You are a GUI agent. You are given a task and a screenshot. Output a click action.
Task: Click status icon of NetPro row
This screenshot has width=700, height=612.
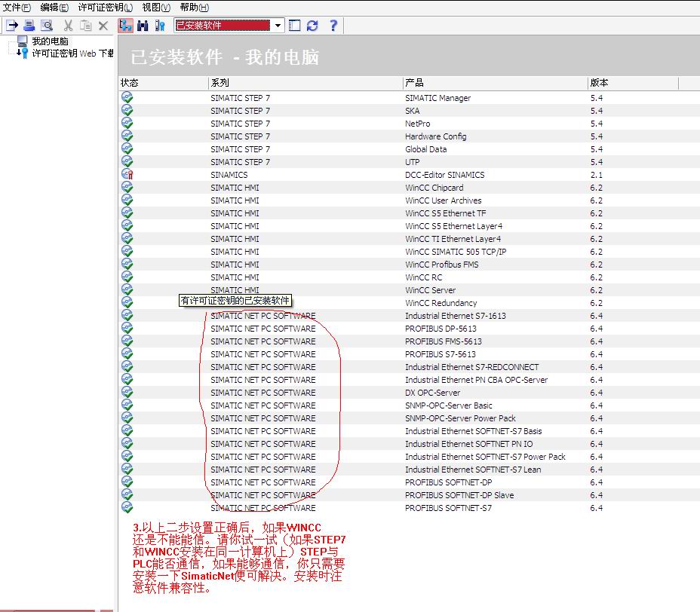(x=127, y=123)
